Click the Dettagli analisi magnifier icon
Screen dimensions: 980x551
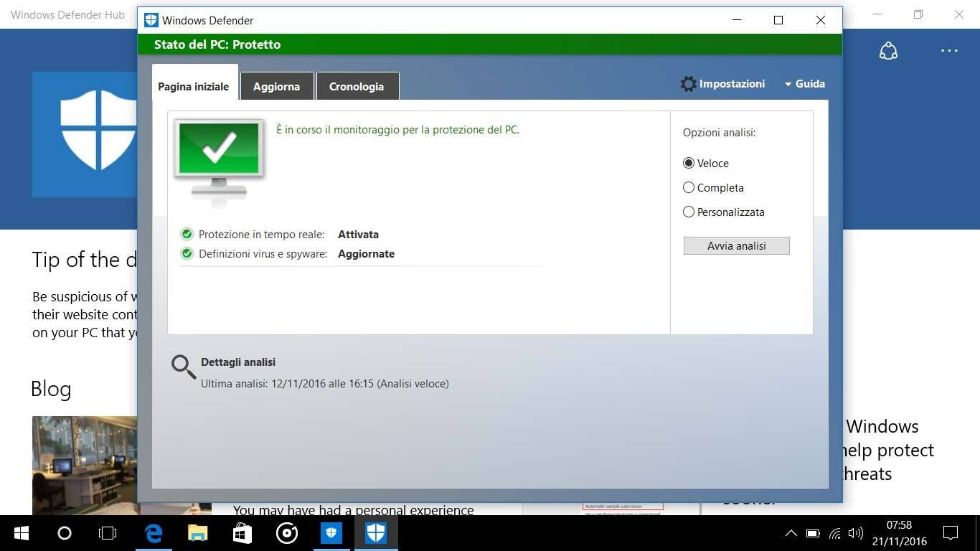(x=184, y=367)
